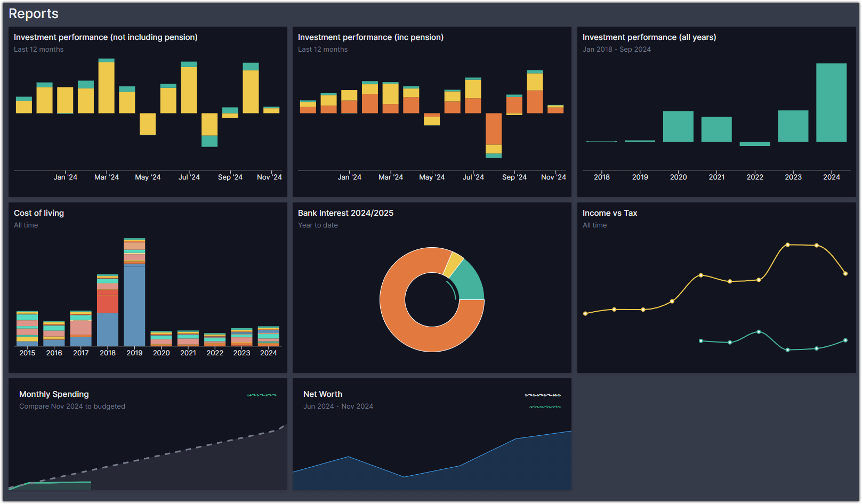Open the "Bank Interest 2024/2025" report
Screen dimensions: 862x504
coord(345,213)
